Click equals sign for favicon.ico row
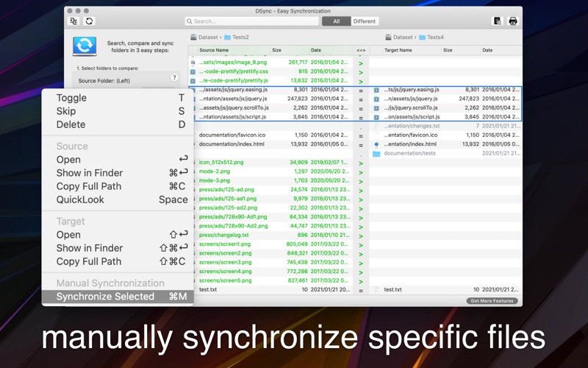 pos(361,136)
